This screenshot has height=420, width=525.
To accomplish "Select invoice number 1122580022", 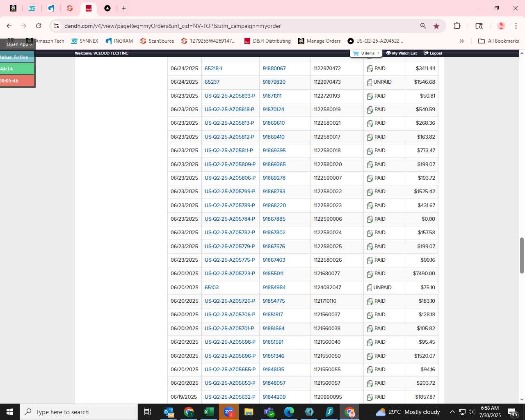I will 328,192.
